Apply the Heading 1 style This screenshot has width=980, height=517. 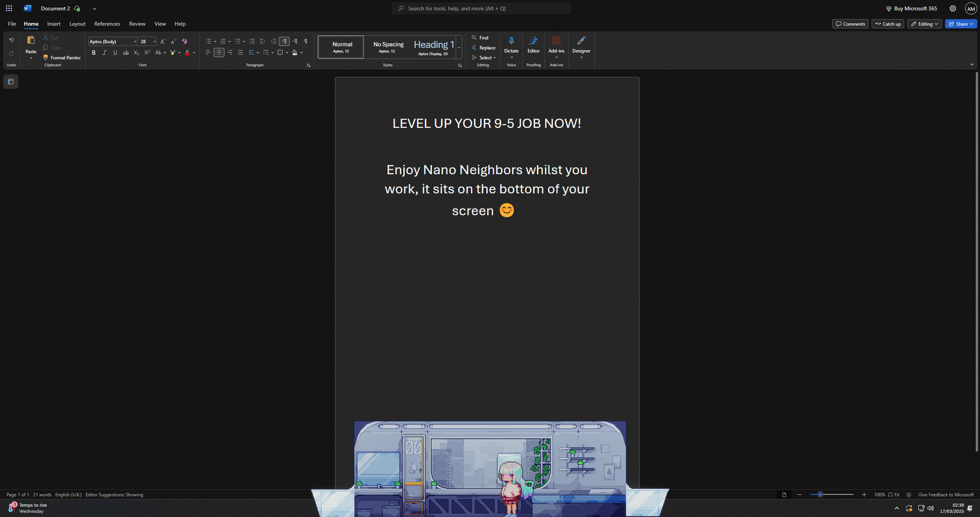[433, 47]
